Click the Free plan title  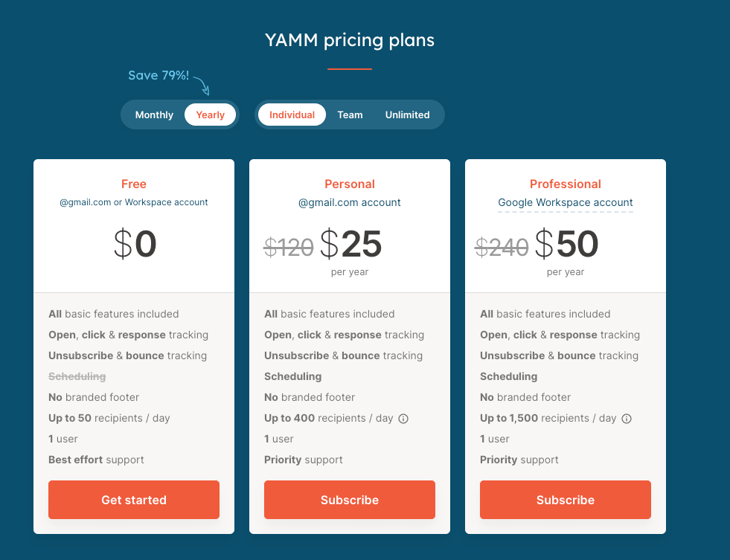(x=134, y=184)
